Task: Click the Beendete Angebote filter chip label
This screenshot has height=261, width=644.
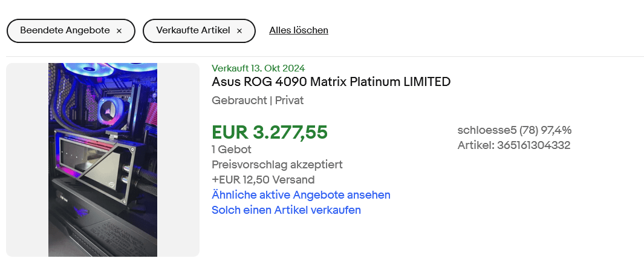Action: 65,30
